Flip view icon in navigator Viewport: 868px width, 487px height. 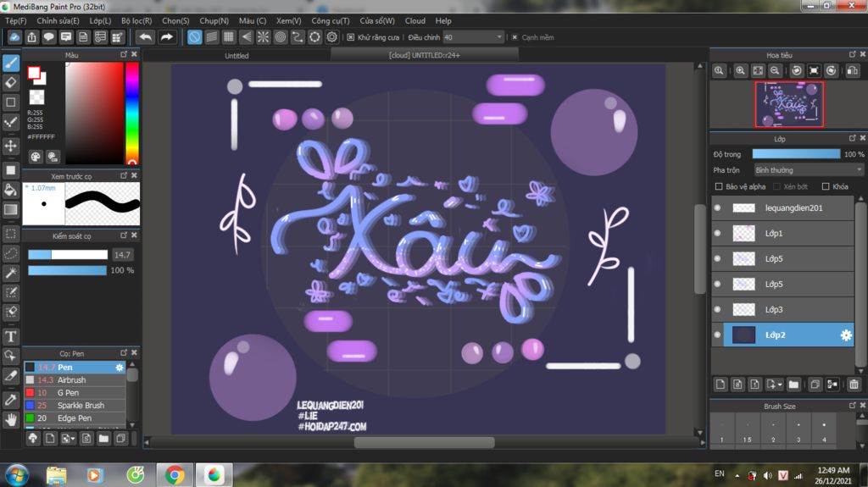pos(853,71)
